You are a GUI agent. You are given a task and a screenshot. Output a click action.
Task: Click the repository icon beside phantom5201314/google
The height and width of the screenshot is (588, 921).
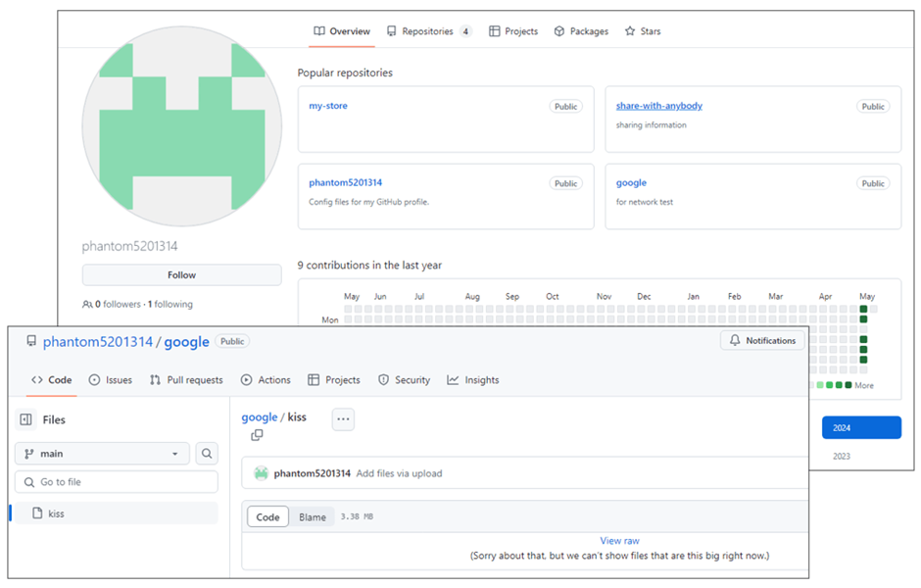tap(31, 341)
